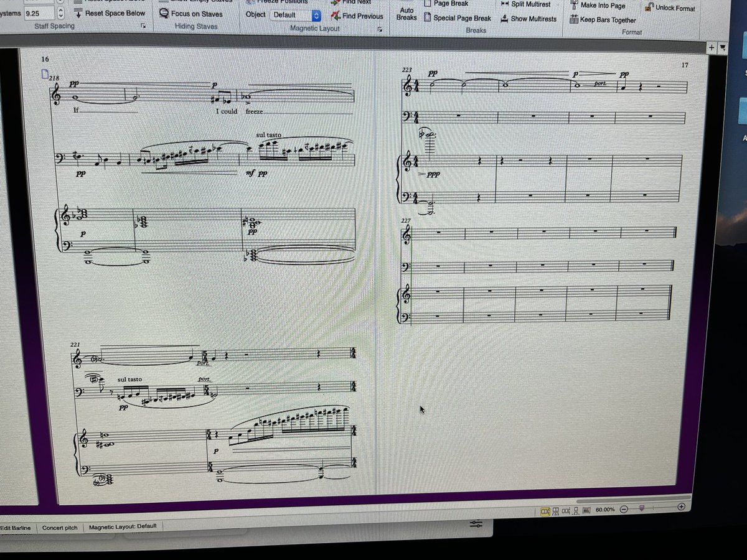The image size is (747, 560).
Task: Select single pages vertically view icon
Action: [x=577, y=511]
